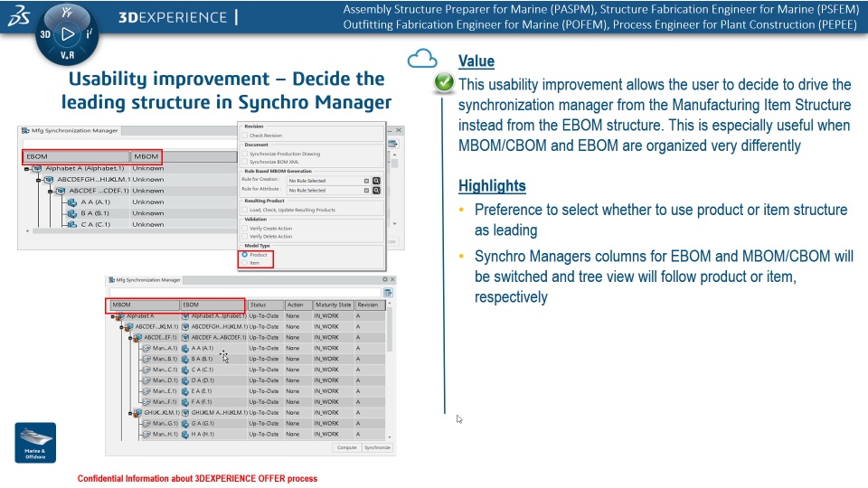The width and height of the screenshot is (868, 488).
Task: Click the B A (B.1) part icon, upper tree
Action: click(72, 213)
